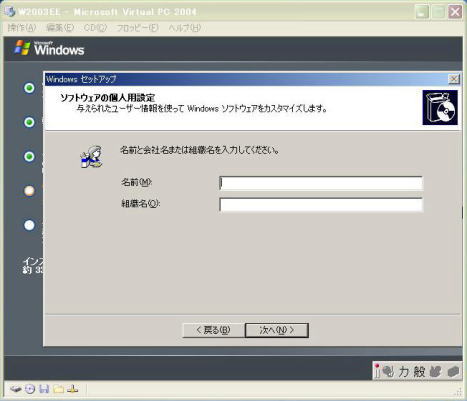The image size is (467, 401).
Task: Click the 組織名(O) organization input field
Action: click(x=321, y=204)
